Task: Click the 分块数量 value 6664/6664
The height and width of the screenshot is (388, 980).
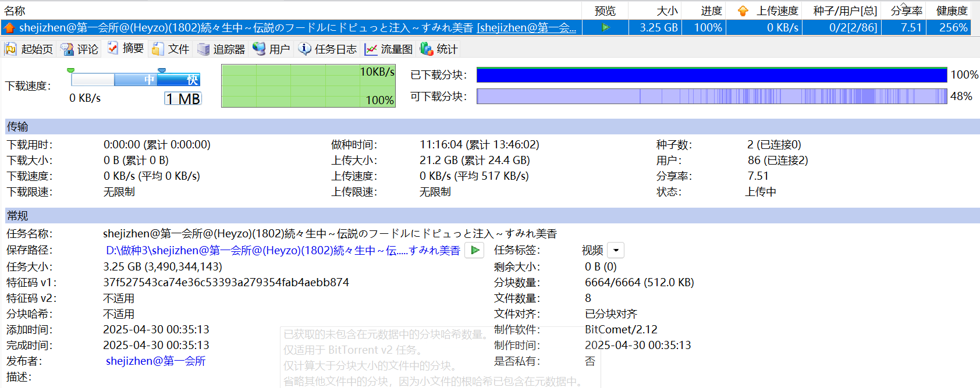Action: [639, 282]
